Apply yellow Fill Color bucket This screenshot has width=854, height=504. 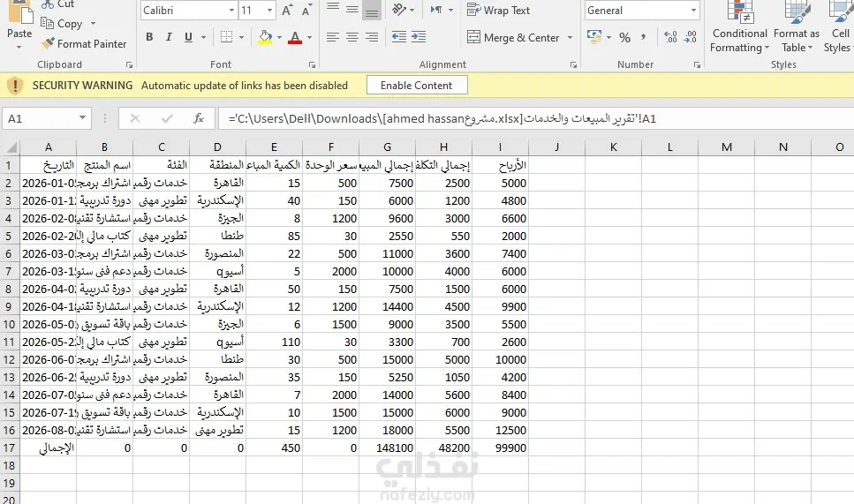click(265, 37)
